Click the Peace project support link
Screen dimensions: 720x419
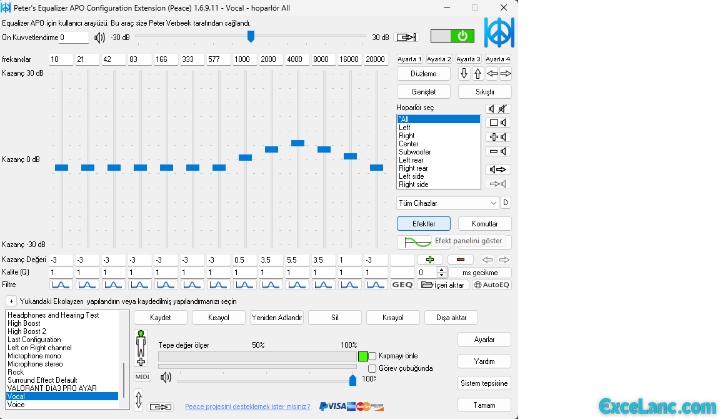[x=245, y=406]
